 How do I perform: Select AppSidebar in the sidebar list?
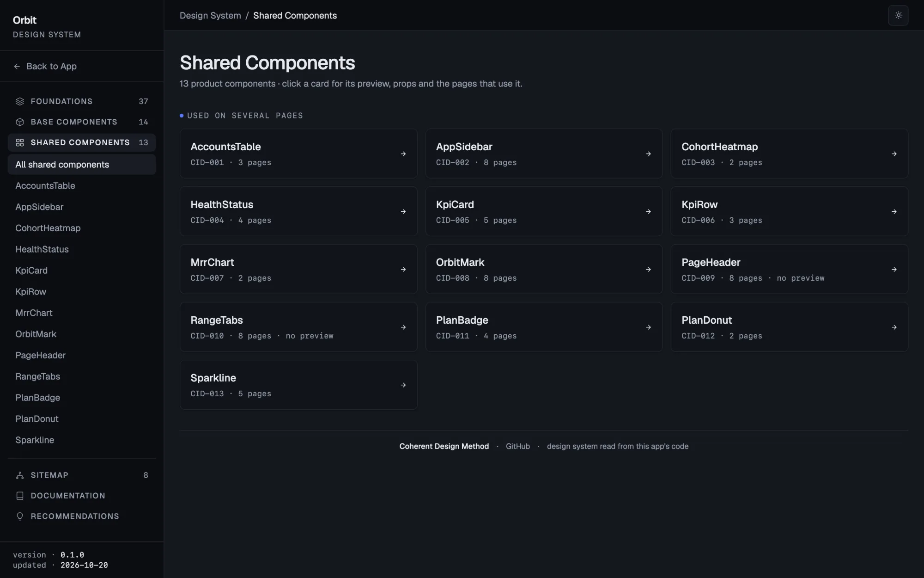tap(82, 207)
